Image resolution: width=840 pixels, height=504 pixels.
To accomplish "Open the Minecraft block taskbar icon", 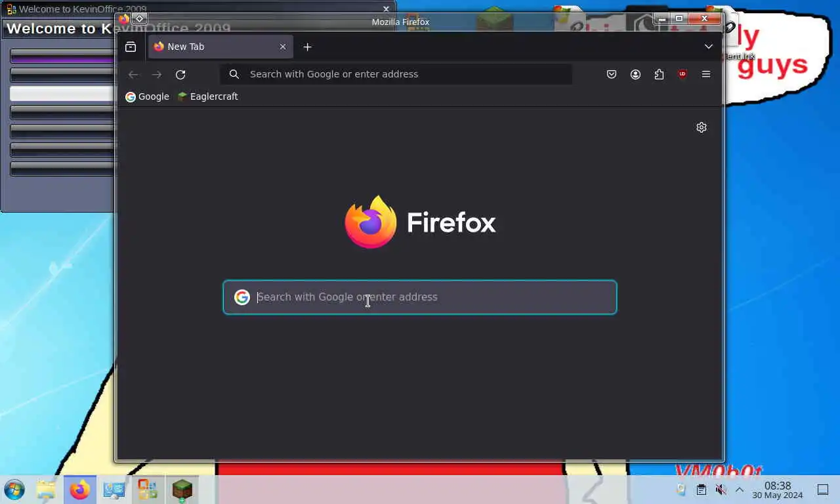I will click(x=182, y=490).
